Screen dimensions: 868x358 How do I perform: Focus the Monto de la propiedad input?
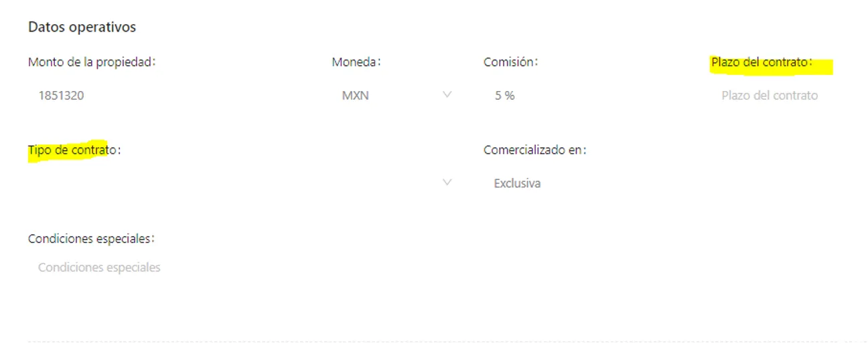click(167, 96)
